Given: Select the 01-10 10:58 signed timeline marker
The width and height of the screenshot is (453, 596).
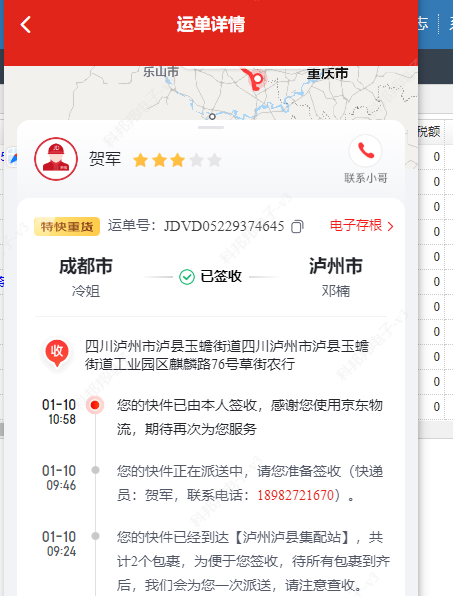Looking at the screenshot, I should click(95, 405).
